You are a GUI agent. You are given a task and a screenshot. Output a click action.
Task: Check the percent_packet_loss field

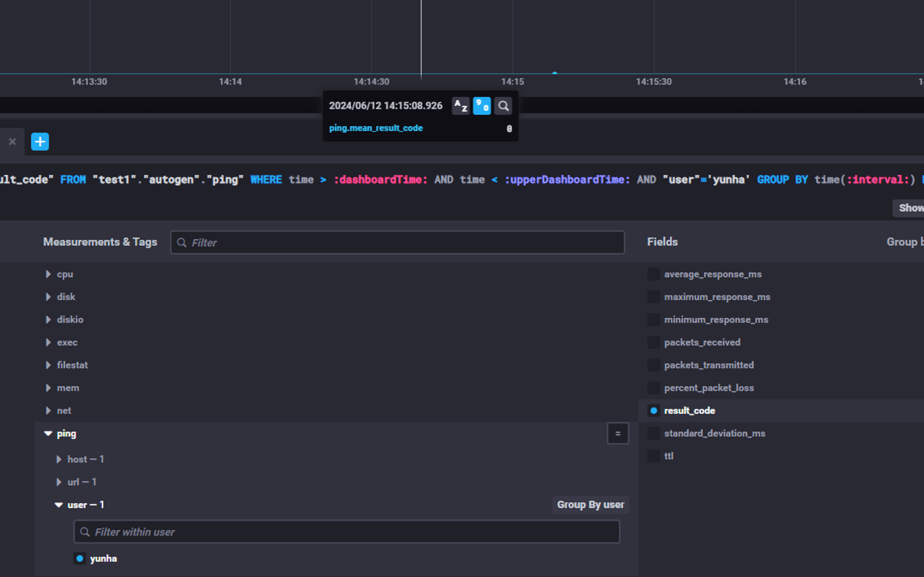point(654,388)
